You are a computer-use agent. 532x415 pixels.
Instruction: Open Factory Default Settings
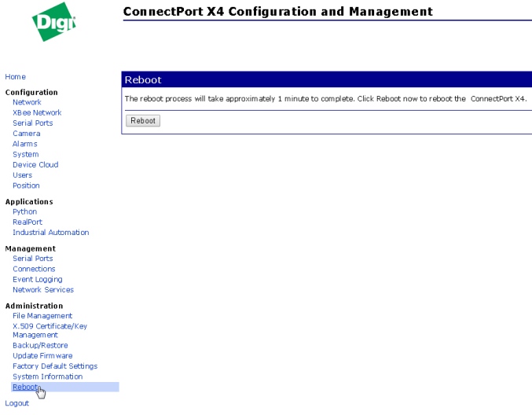pyautogui.click(x=55, y=366)
